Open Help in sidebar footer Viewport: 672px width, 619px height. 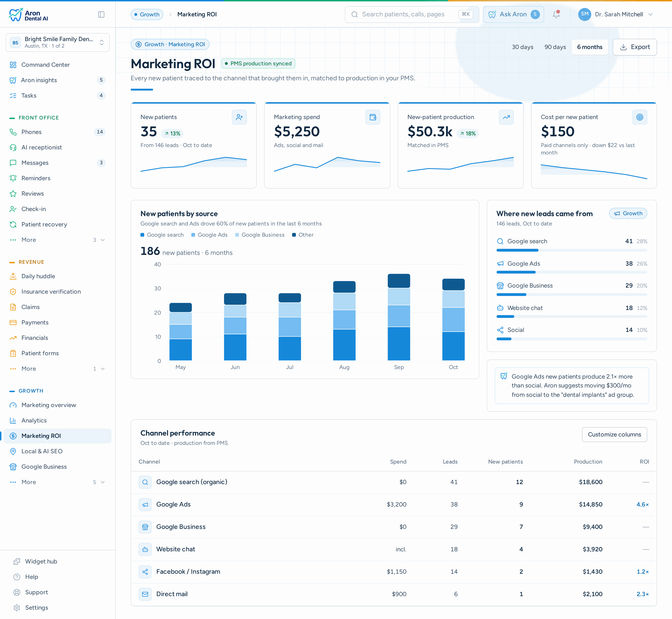58,577
